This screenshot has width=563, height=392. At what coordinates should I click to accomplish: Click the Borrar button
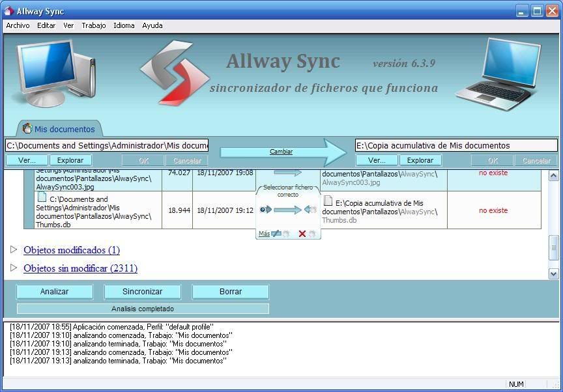231,292
